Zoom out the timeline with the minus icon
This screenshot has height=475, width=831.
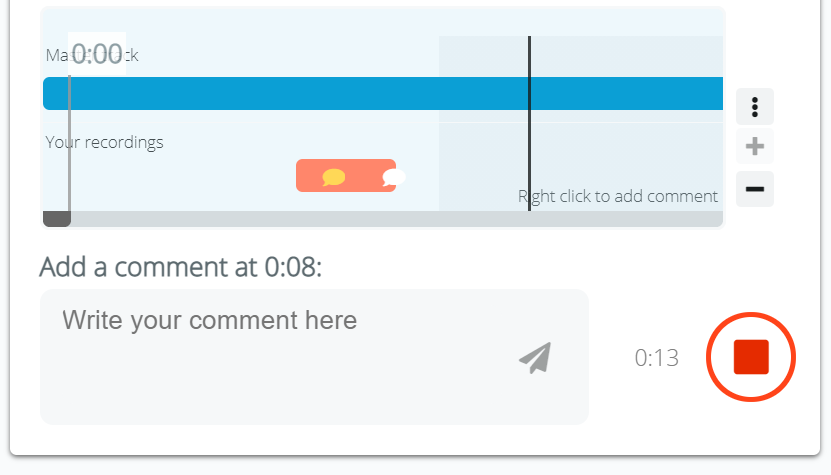(x=755, y=188)
